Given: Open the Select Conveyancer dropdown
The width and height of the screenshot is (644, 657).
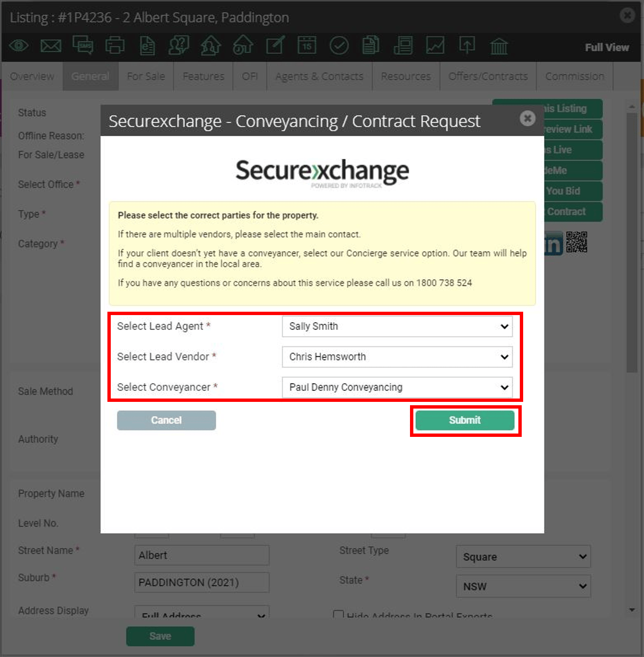Looking at the screenshot, I should [x=397, y=387].
